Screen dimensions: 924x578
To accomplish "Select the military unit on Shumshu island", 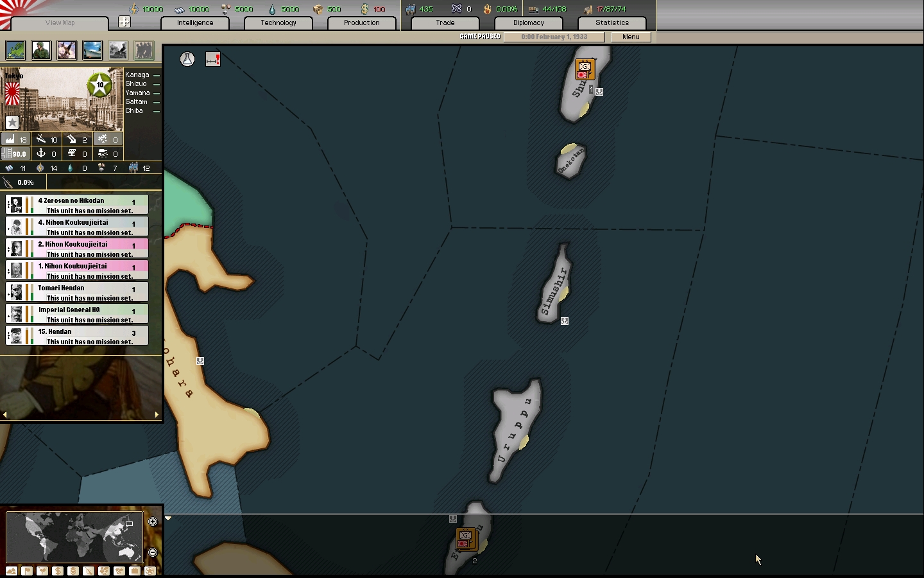I will [x=585, y=69].
